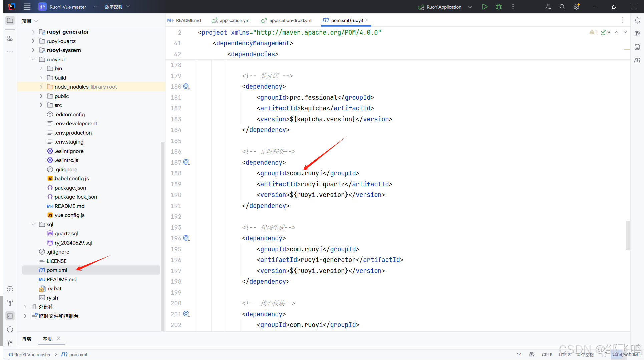Expand the src folder under ruoyi-ui
Image resolution: width=644 pixels, height=360 pixels.
(41, 105)
